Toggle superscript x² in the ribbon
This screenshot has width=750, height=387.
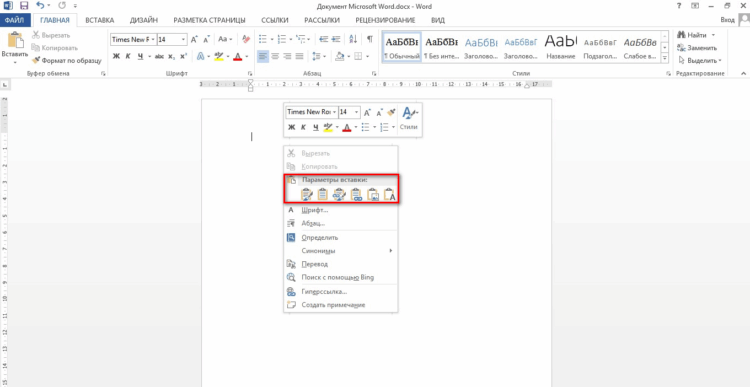click(x=184, y=56)
